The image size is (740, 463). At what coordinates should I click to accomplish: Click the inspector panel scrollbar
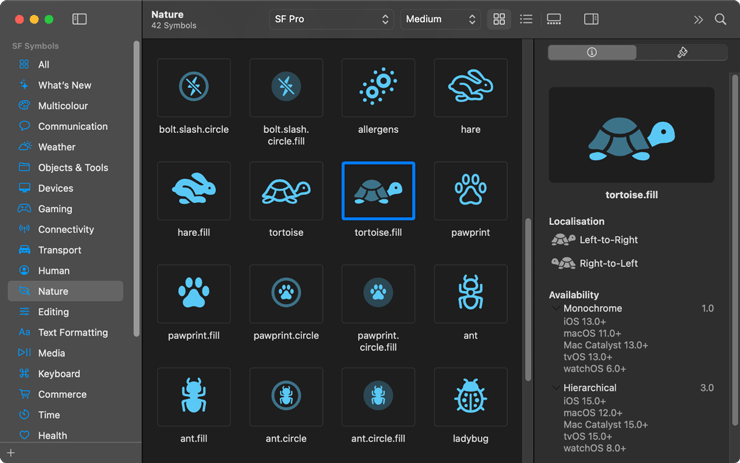pyautogui.click(x=734, y=250)
